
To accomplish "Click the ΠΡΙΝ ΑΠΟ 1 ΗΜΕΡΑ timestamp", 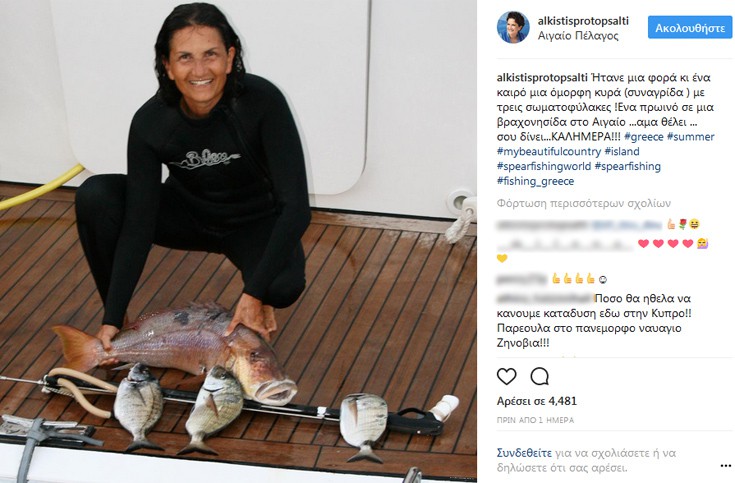I will coord(535,420).
